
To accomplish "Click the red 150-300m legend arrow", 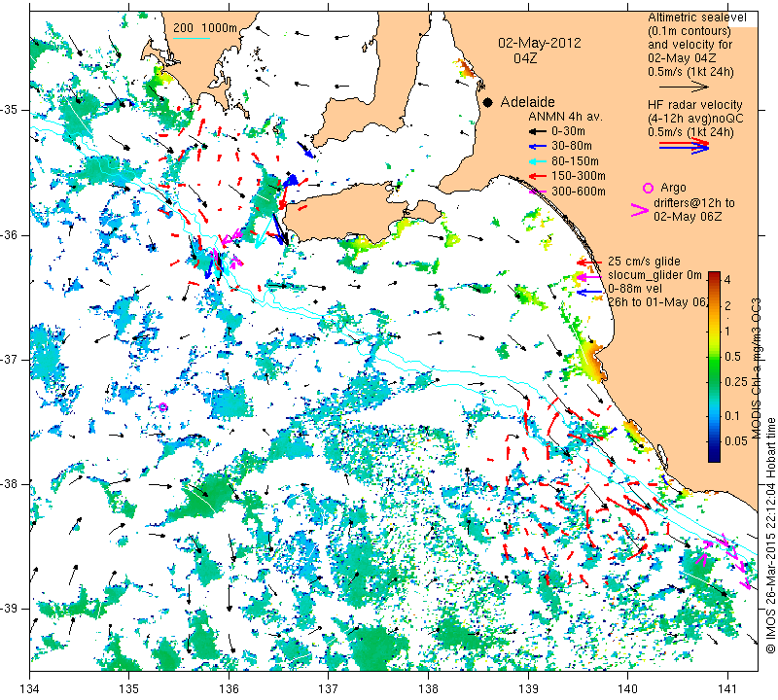I will pyautogui.click(x=538, y=176).
